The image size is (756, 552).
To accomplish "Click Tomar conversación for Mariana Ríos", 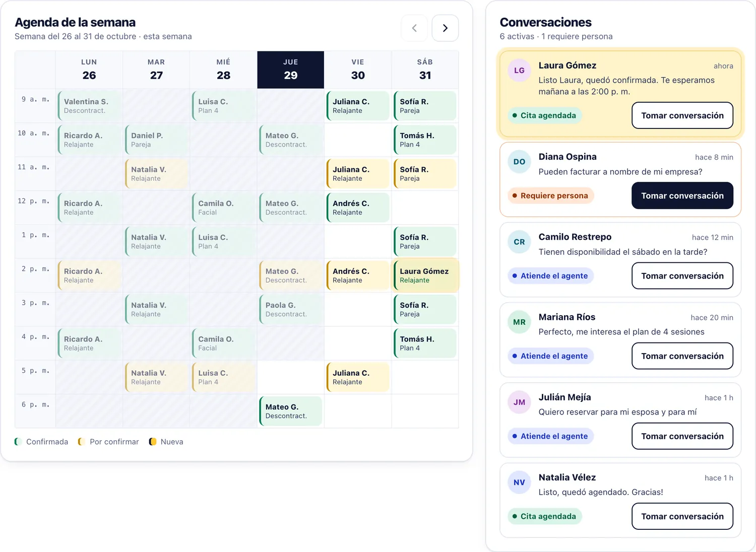I will 682,356.
